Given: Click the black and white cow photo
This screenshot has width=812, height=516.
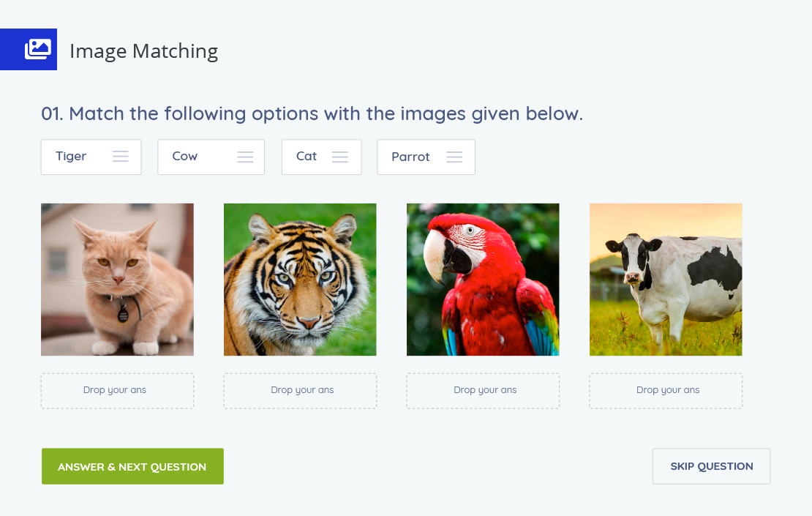Looking at the screenshot, I should (x=666, y=280).
